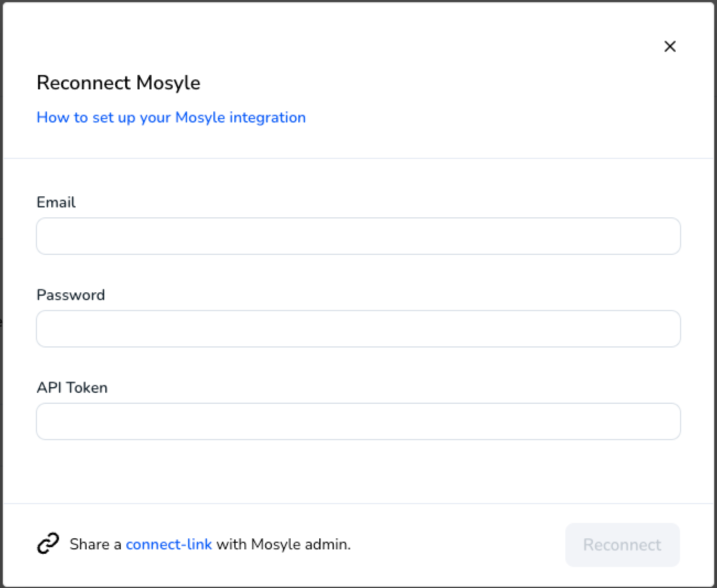Viewport: 717px width, 588px height.
Task: Click the Reconnect Mosyle heading text
Action: pyautogui.click(x=119, y=83)
